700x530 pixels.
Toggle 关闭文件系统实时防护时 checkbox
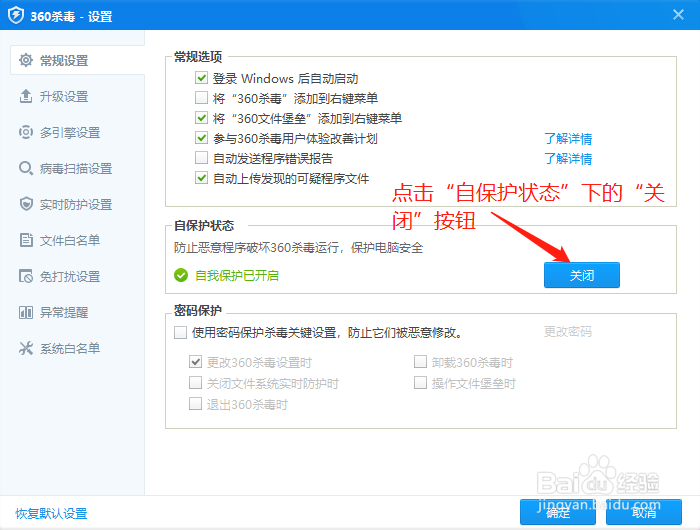(x=195, y=383)
